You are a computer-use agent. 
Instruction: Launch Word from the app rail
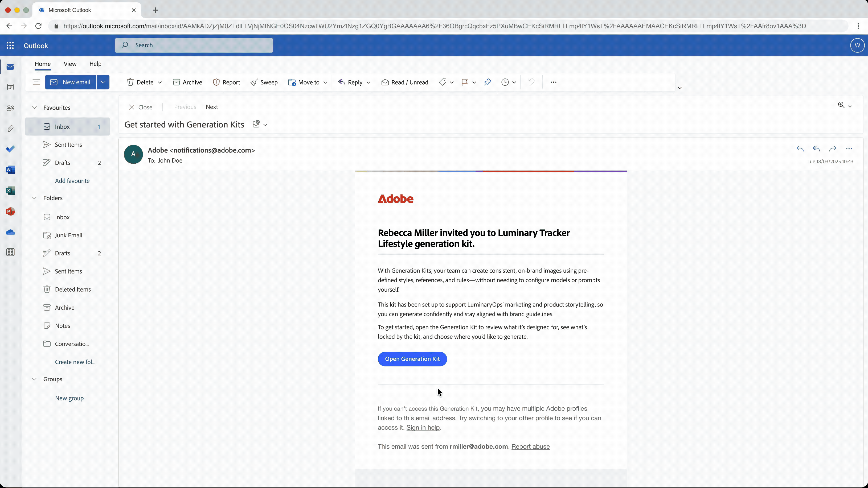pos(10,170)
